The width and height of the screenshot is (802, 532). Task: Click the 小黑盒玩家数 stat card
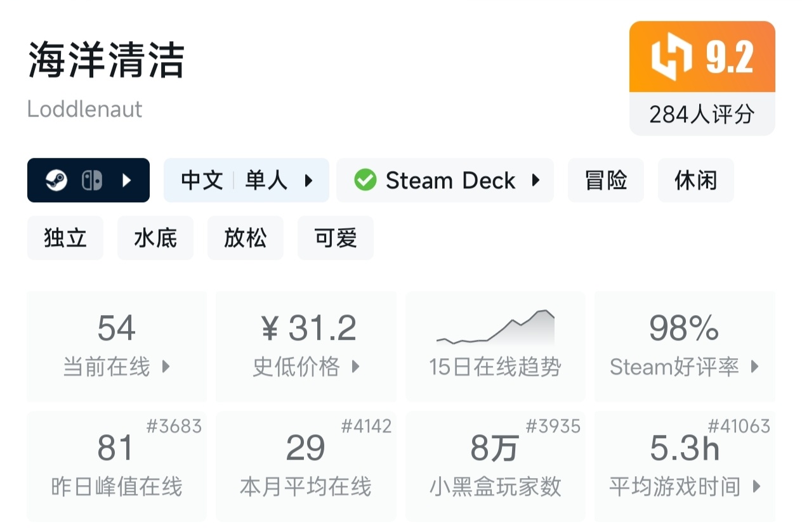[x=496, y=466]
